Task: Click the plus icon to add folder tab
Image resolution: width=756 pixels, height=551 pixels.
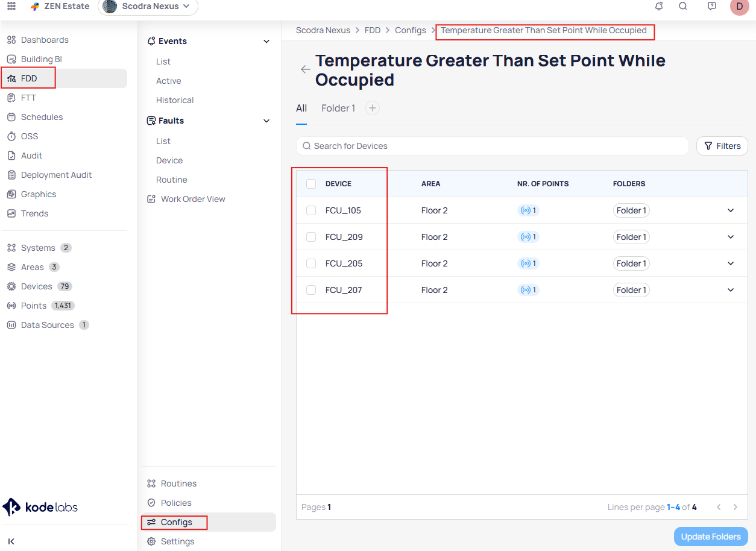Action: point(373,108)
